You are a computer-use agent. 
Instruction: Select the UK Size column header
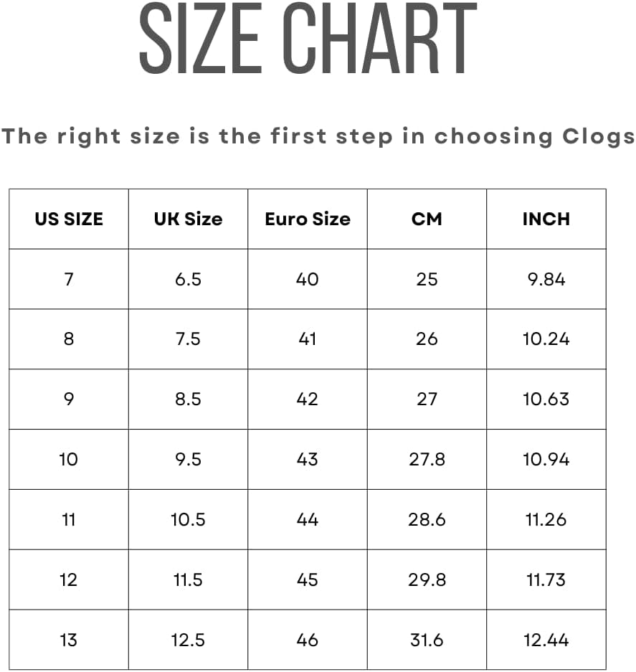188,219
